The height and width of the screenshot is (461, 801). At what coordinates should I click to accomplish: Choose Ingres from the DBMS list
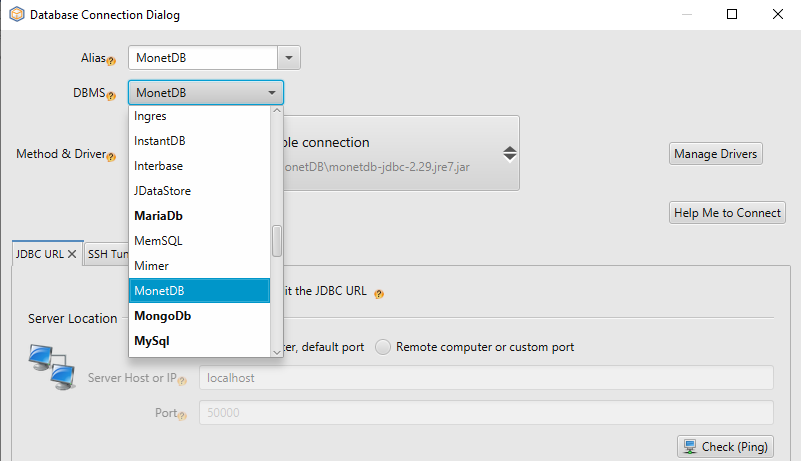(199, 116)
